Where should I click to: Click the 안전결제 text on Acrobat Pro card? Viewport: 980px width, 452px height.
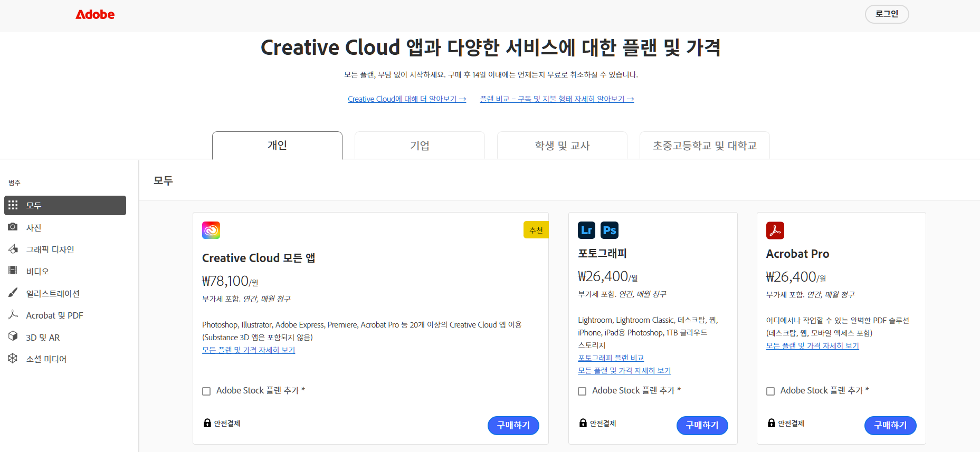pos(791,423)
